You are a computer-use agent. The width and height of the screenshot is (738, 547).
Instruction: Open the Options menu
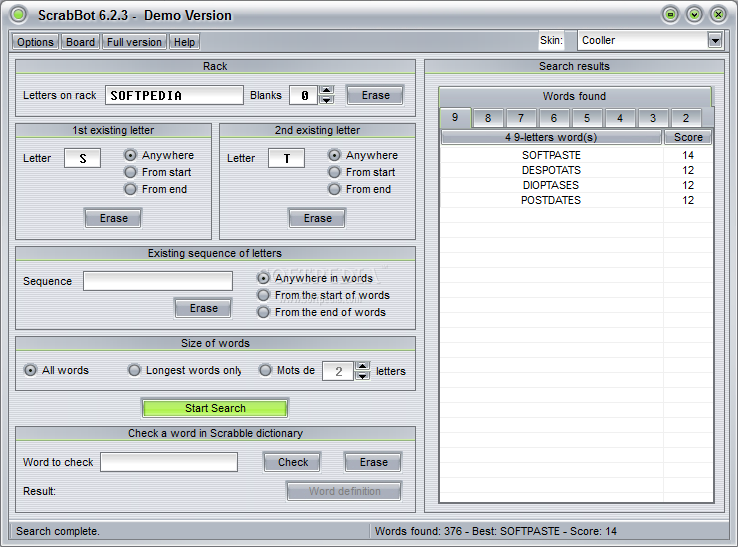pyautogui.click(x=35, y=42)
